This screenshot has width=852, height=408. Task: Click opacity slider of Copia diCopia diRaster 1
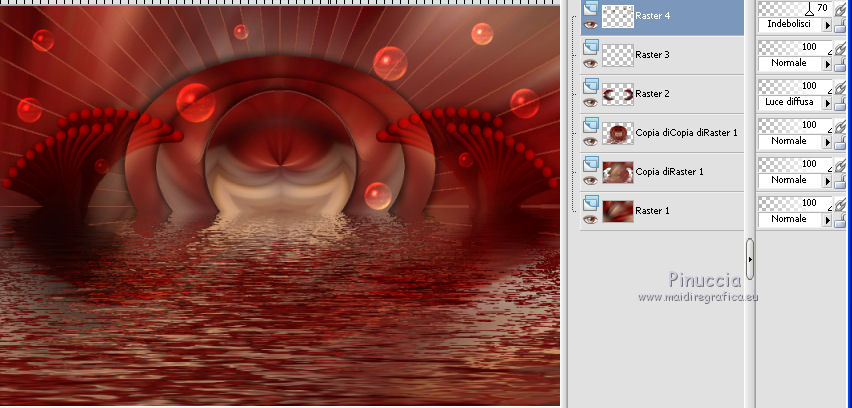pyautogui.click(x=795, y=125)
